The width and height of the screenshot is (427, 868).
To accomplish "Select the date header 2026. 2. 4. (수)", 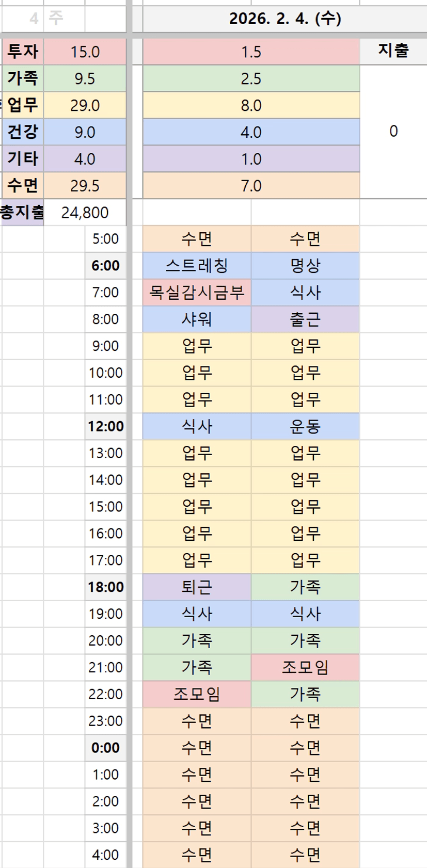I will (285, 19).
